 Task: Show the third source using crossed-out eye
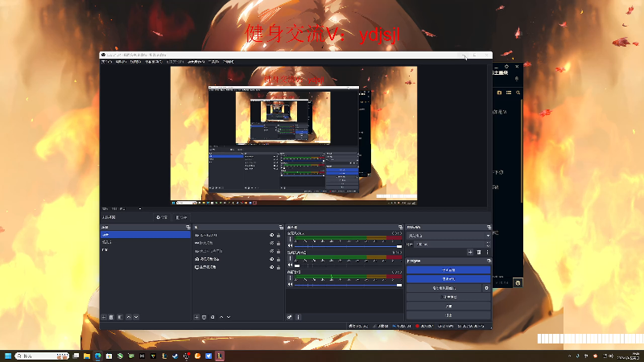pyautogui.click(x=271, y=251)
